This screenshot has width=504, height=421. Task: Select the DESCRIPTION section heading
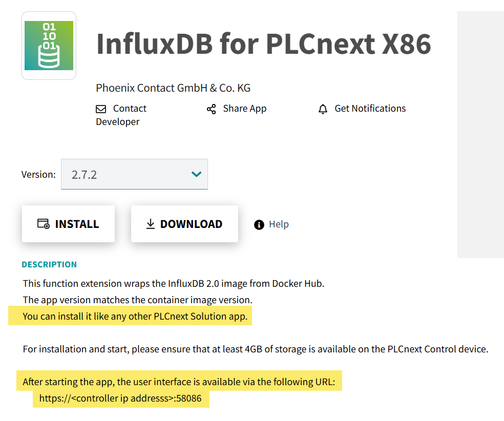49,264
